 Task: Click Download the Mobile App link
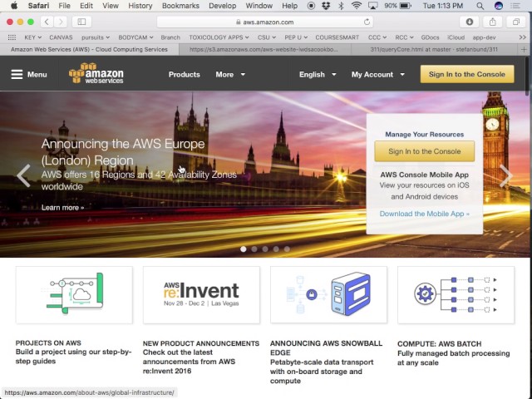point(425,214)
